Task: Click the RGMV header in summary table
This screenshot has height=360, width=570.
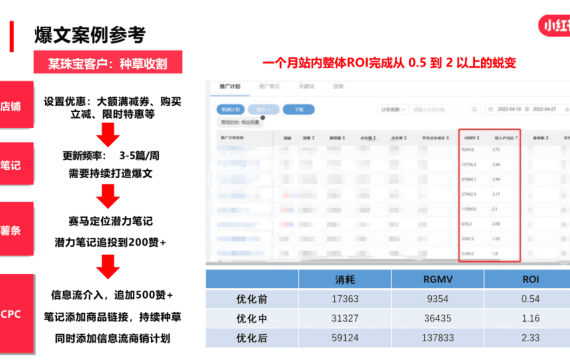Action: click(x=438, y=279)
